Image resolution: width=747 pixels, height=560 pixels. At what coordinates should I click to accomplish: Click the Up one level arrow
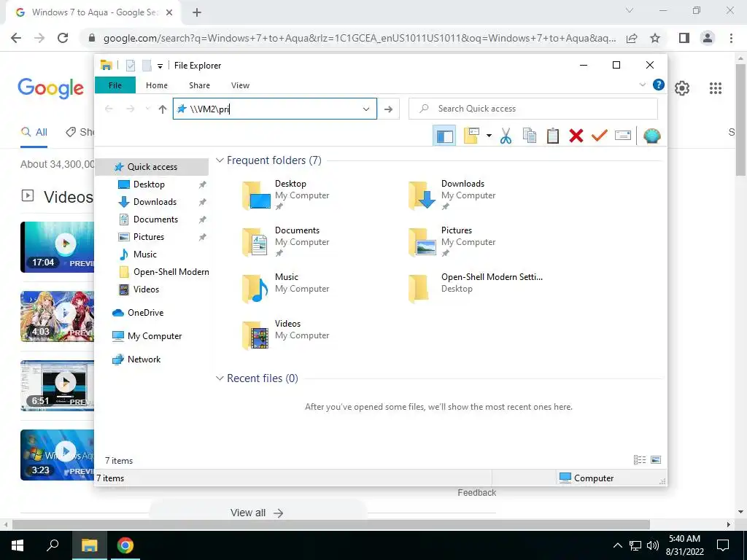163,109
